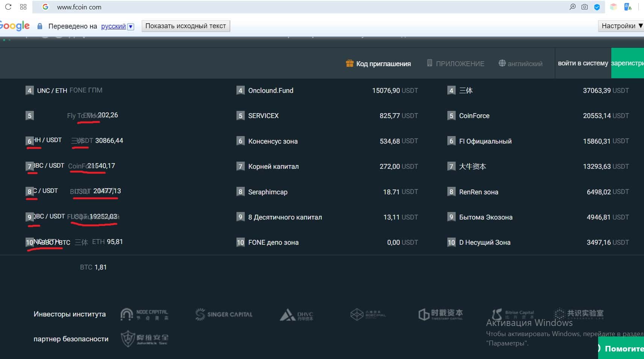Open the DHVC investor logo

(297, 315)
